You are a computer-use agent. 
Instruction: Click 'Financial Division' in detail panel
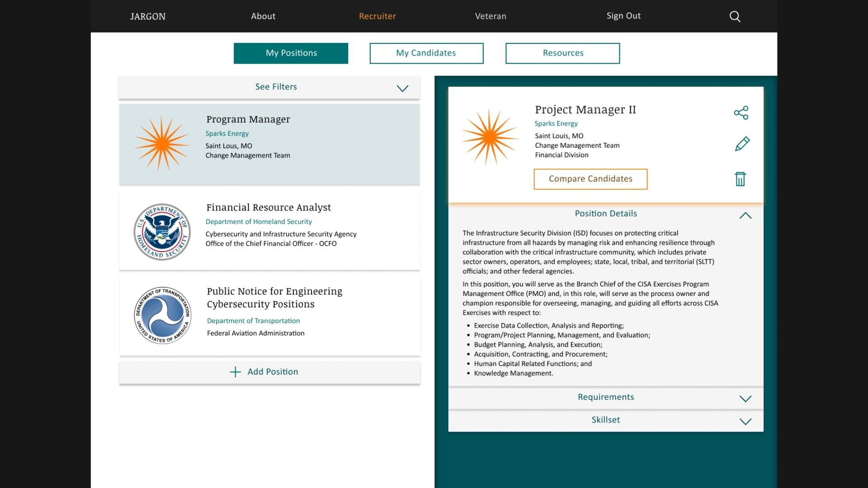pyautogui.click(x=561, y=155)
